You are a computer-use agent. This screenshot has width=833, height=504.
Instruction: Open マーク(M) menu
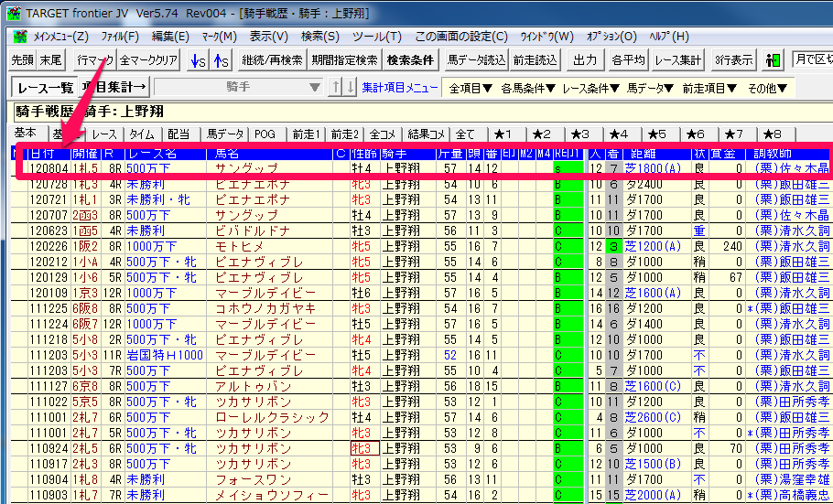coord(219,37)
